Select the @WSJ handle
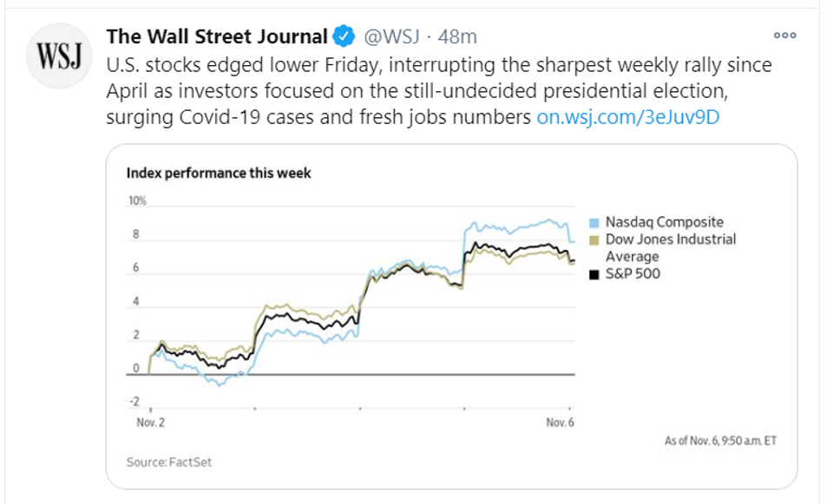 tap(392, 36)
